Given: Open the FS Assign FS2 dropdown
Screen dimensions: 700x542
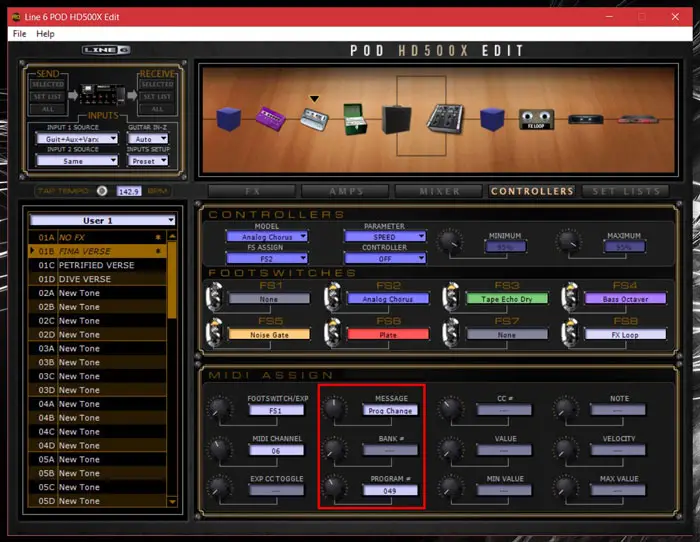Looking at the screenshot, I should pyautogui.click(x=267, y=258).
